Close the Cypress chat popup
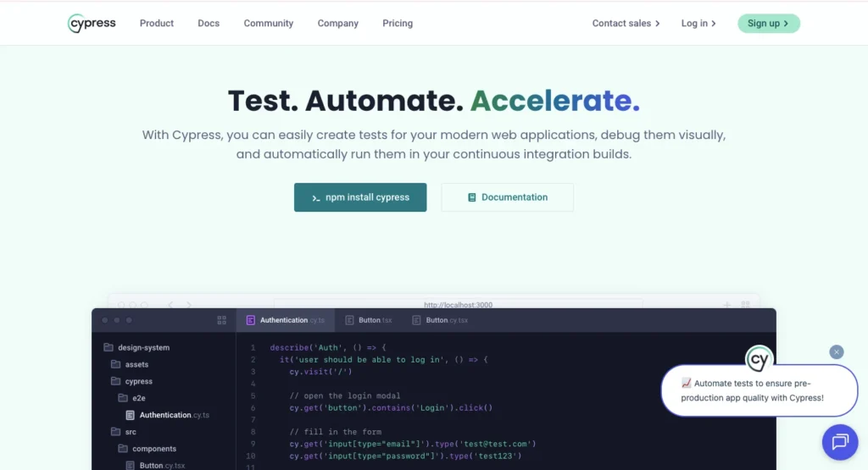This screenshot has width=868, height=470. [837, 352]
